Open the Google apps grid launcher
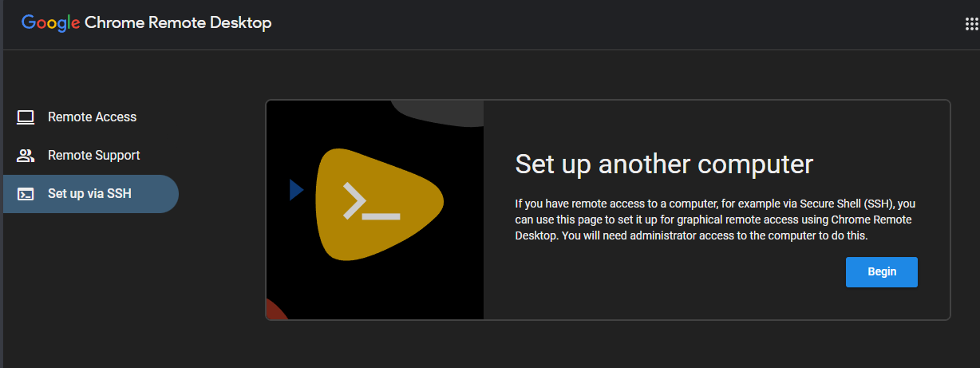980x368 pixels. [971, 23]
